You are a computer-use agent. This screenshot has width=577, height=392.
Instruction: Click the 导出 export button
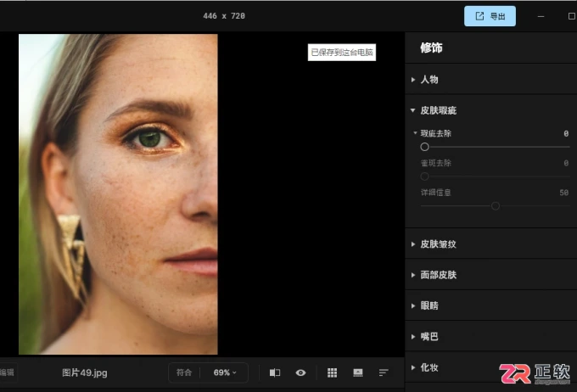[490, 16]
